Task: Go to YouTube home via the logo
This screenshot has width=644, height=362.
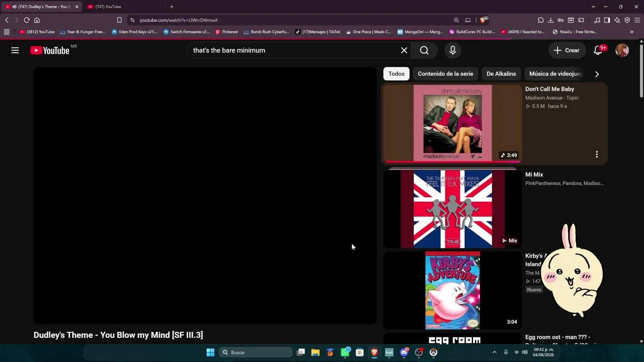Action: [49, 50]
